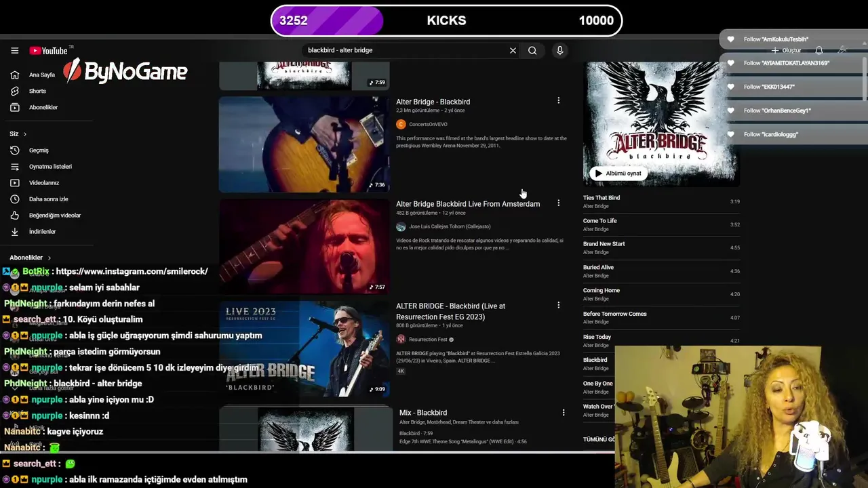Click the Oluştur create button
The height and width of the screenshot is (488, 868).
[x=787, y=51]
